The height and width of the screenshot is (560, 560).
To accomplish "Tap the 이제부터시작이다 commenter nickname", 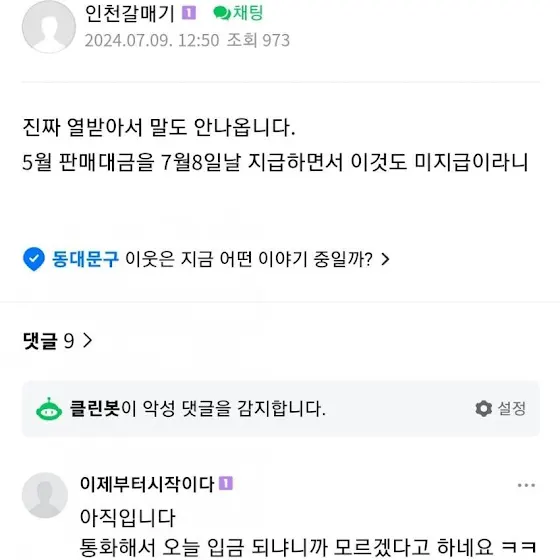I will pyautogui.click(x=147, y=484).
